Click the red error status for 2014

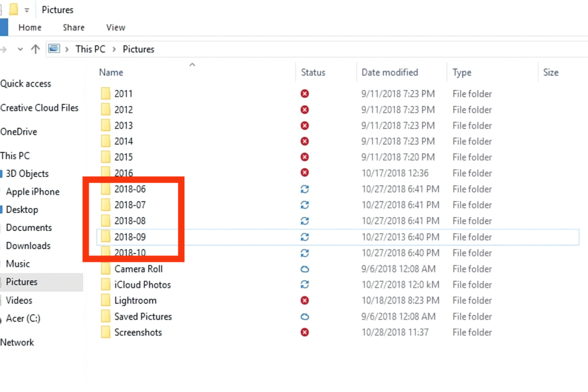(305, 141)
